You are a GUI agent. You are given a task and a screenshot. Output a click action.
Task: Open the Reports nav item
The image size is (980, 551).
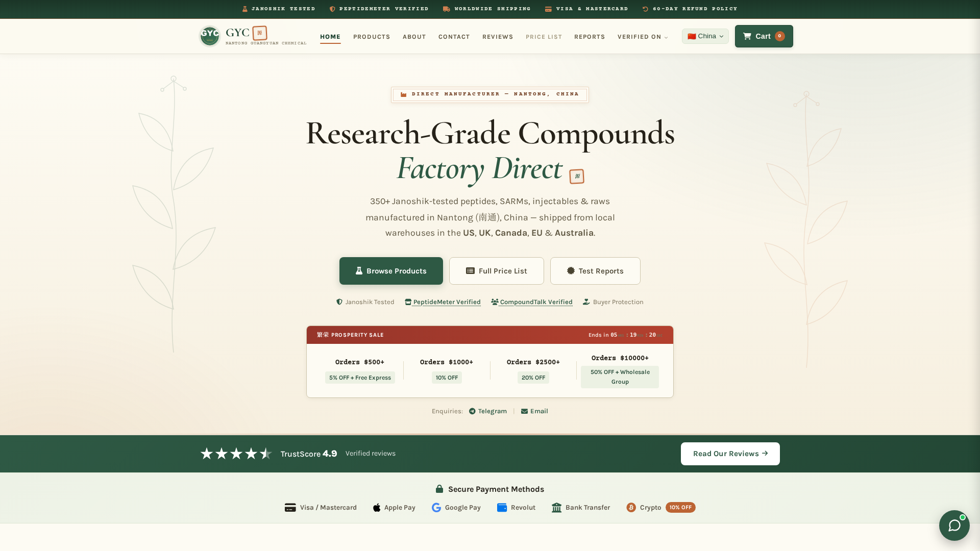[590, 37]
